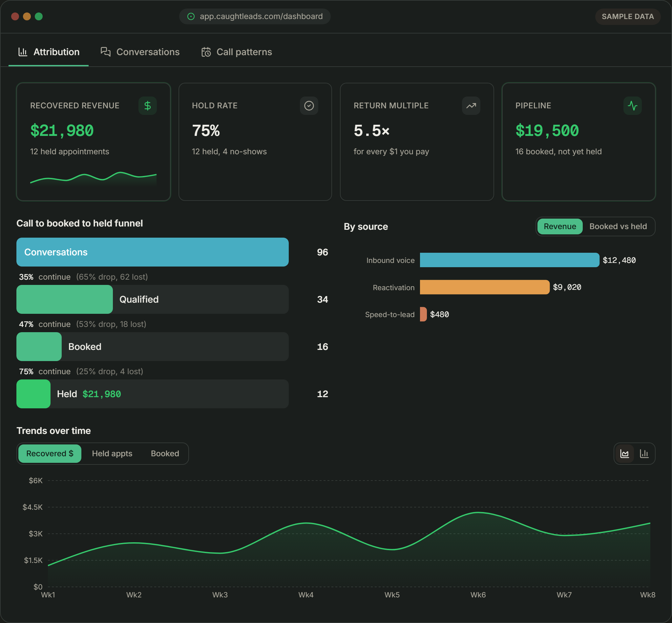Click the activity pulse icon in Pipeline card
Screen dimensions: 672x623
point(632,106)
